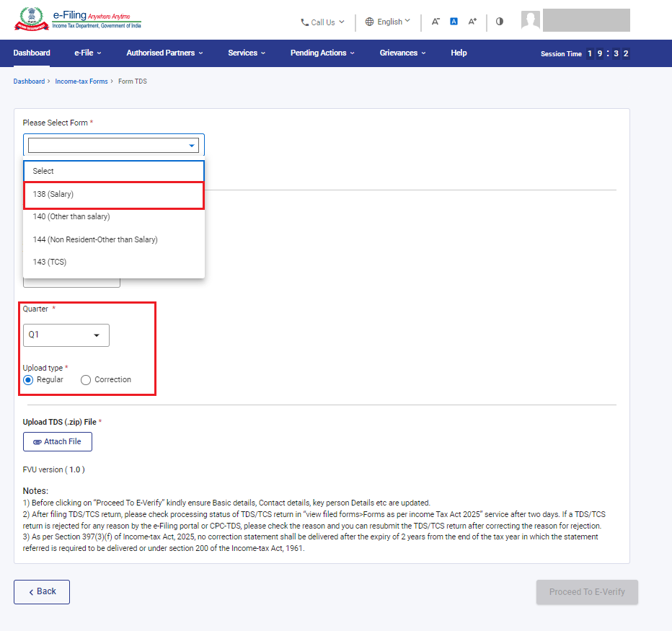Pick 143 (TCS) option

coord(114,262)
